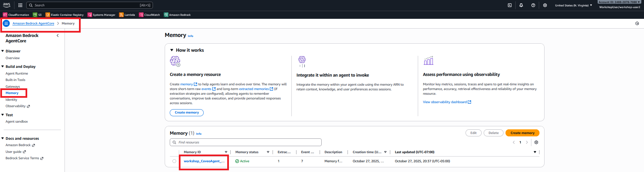Collapse the Discover navigation group

pyautogui.click(x=3, y=51)
